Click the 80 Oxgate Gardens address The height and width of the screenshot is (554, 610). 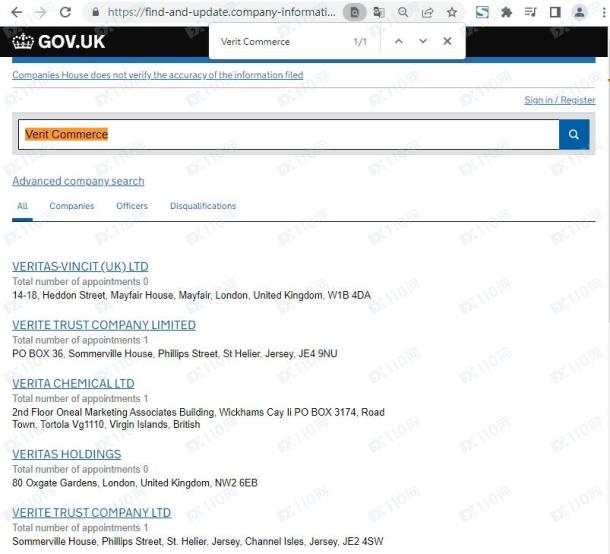(135, 483)
